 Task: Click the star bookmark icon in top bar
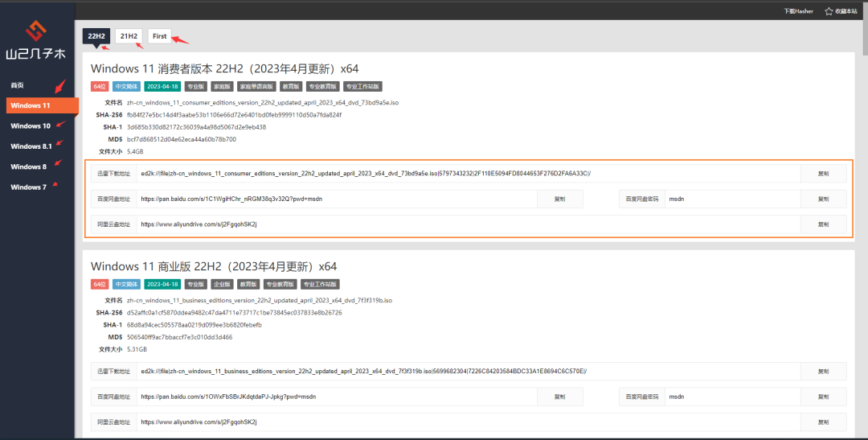[829, 11]
